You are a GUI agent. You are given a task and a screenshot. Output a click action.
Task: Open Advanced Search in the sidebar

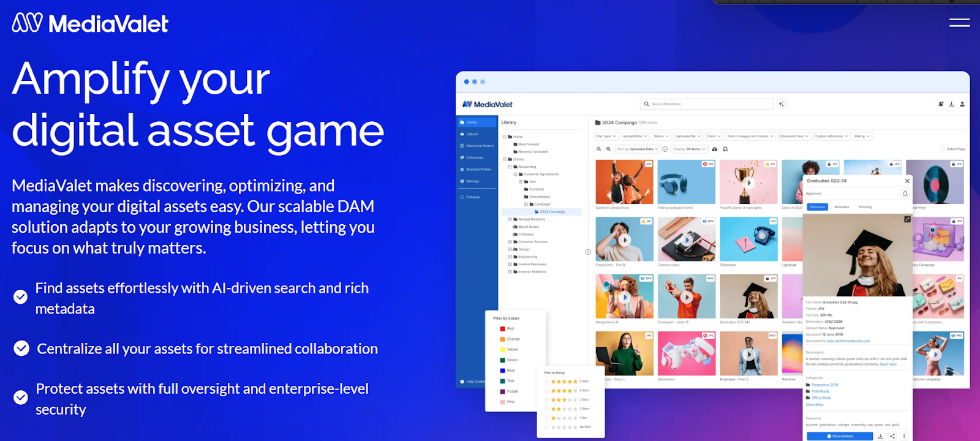479,146
